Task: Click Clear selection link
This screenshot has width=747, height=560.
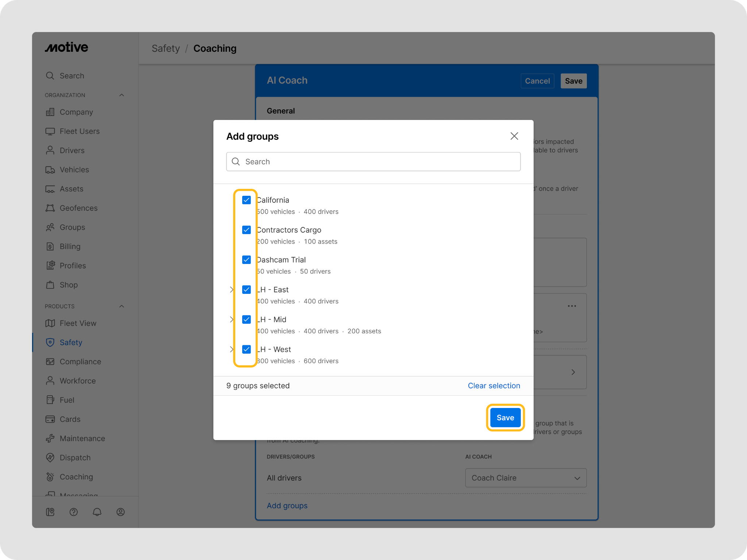Action: pyautogui.click(x=494, y=386)
